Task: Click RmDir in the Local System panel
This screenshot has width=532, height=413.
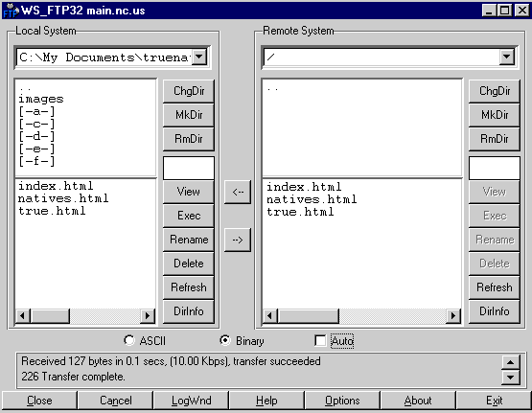Action: click(x=189, y=139)
